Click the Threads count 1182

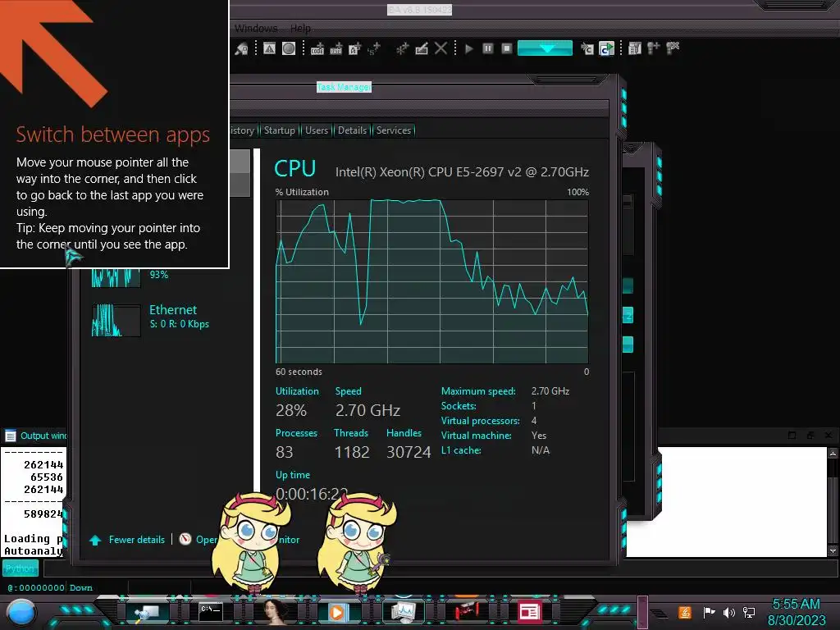352,452
